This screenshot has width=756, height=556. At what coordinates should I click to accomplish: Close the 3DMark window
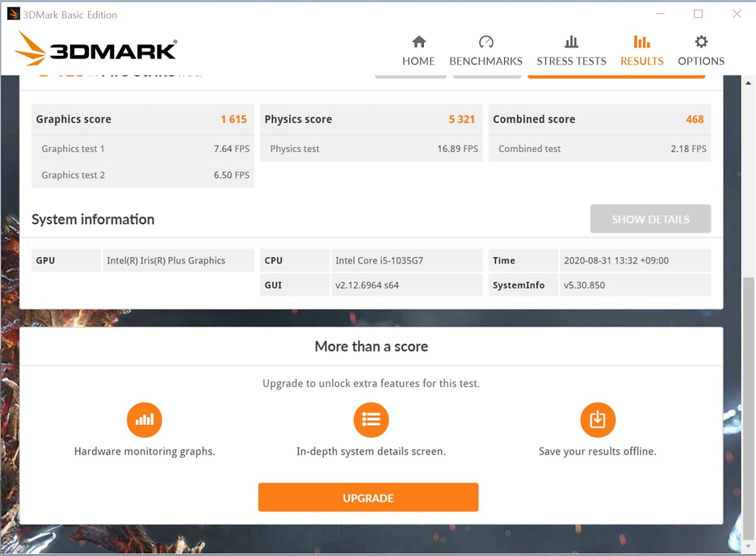pos(736,14)
